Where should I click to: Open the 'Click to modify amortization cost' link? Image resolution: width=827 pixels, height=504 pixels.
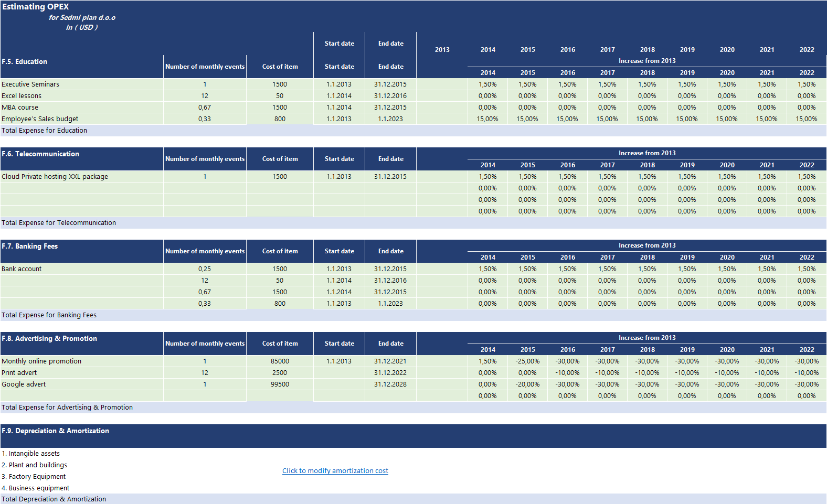point(335,471)
